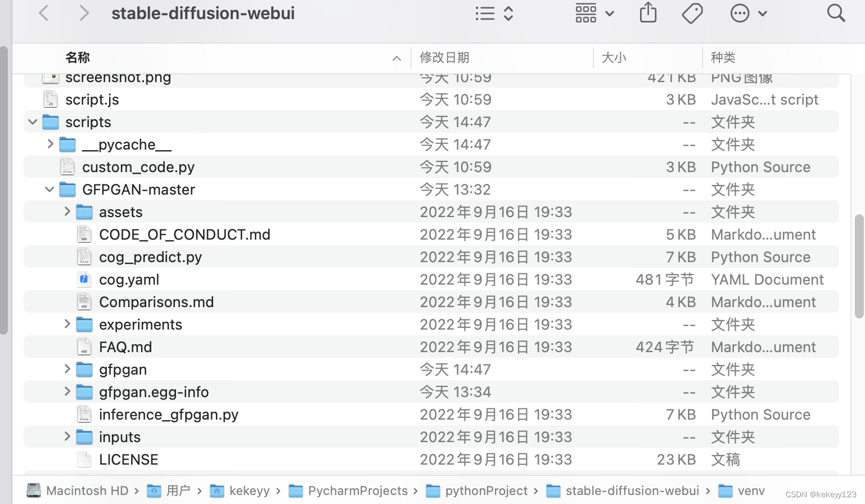The width and height of the screenshot is (865, 504).
Task: Select the inference_gfpgan.py file icon
Action: coord(84,414)
